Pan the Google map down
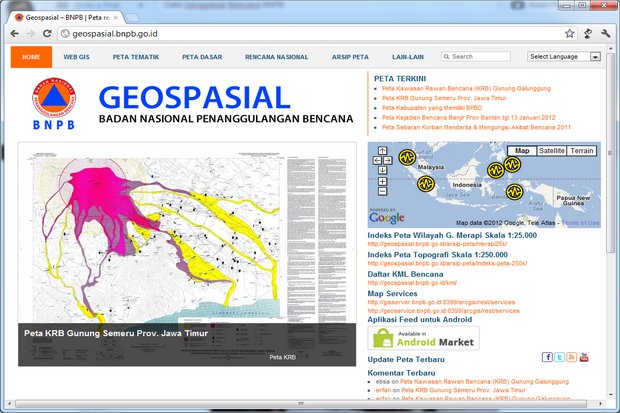Screen dimensions: 620x413 tap(382, 170)
